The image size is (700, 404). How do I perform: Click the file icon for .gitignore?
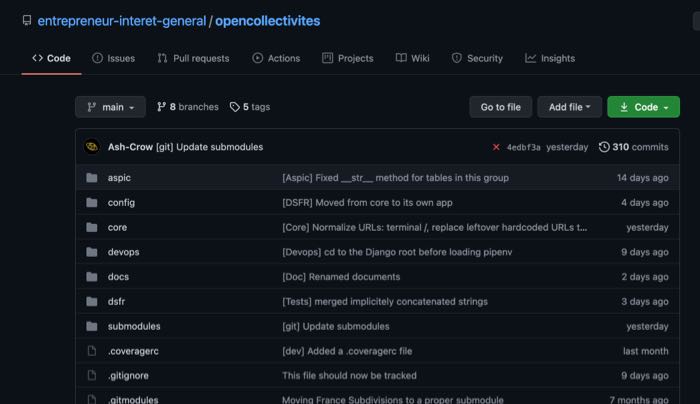pyautogui.click(x=92, y=375)
